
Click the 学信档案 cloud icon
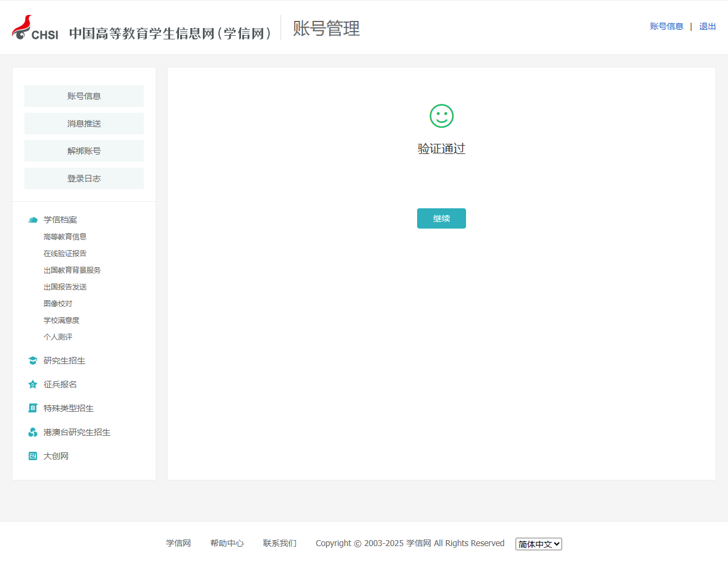tap(33, 220)
